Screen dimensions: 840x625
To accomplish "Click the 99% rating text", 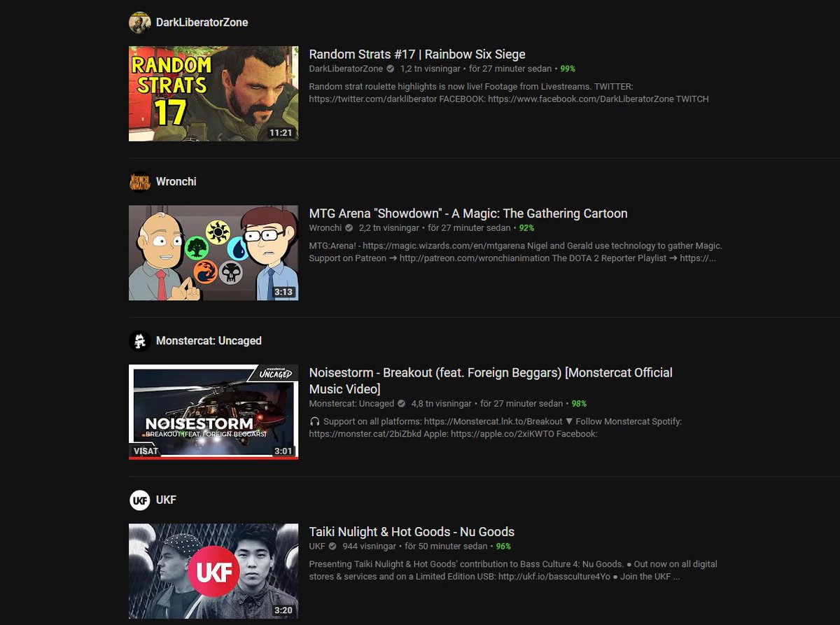I will click(568, 69).
